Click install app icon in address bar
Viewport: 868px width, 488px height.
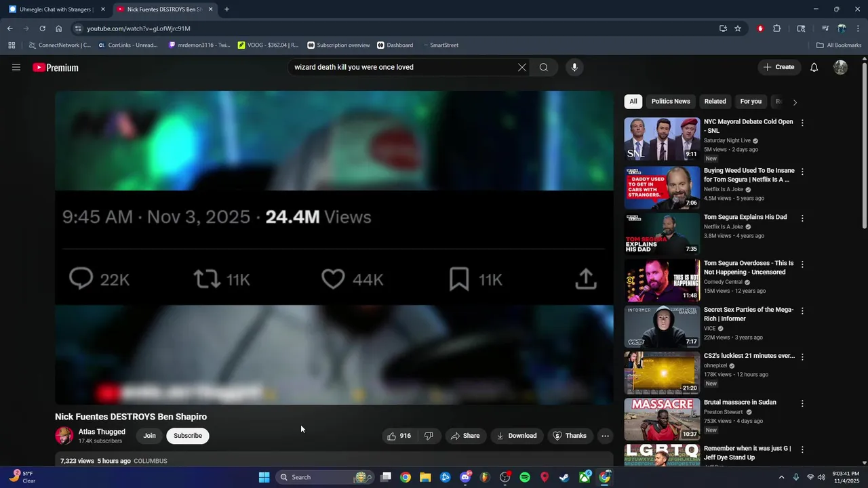723,28
